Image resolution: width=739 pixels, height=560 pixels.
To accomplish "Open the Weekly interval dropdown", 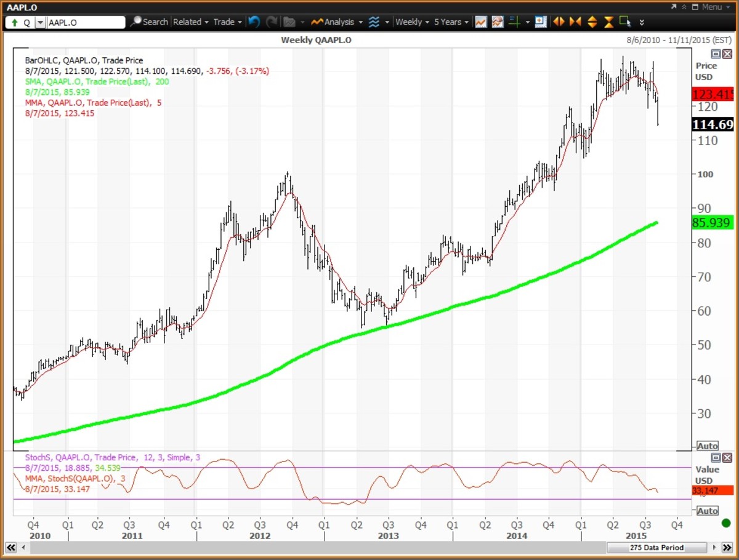I will (412, 22).
